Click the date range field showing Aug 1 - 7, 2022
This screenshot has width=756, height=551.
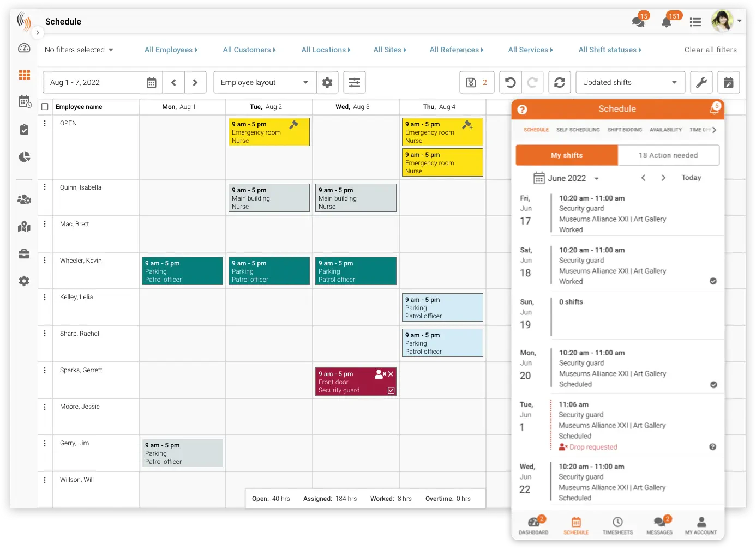[x=93, y=82]
